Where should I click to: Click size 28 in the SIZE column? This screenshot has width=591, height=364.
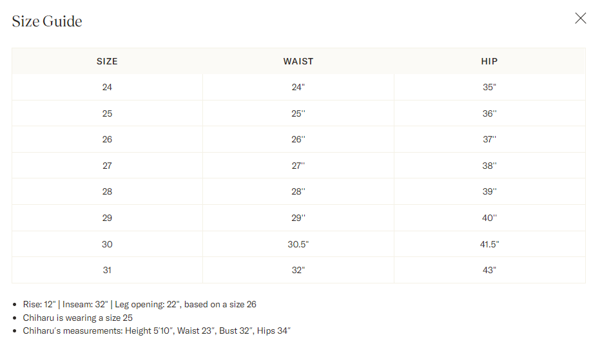click(x=107, y=191)
